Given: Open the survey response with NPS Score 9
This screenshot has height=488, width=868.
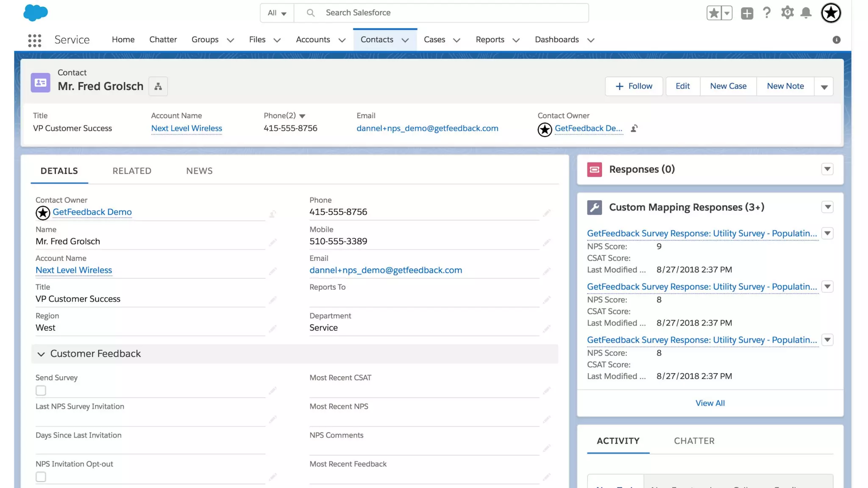Looking at the screenshot, I should (702, 233).
